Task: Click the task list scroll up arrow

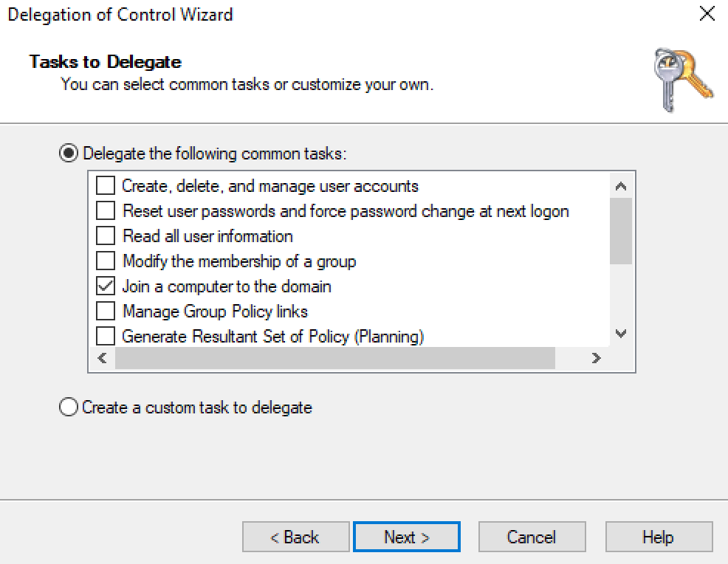Action: click(621, 186)
